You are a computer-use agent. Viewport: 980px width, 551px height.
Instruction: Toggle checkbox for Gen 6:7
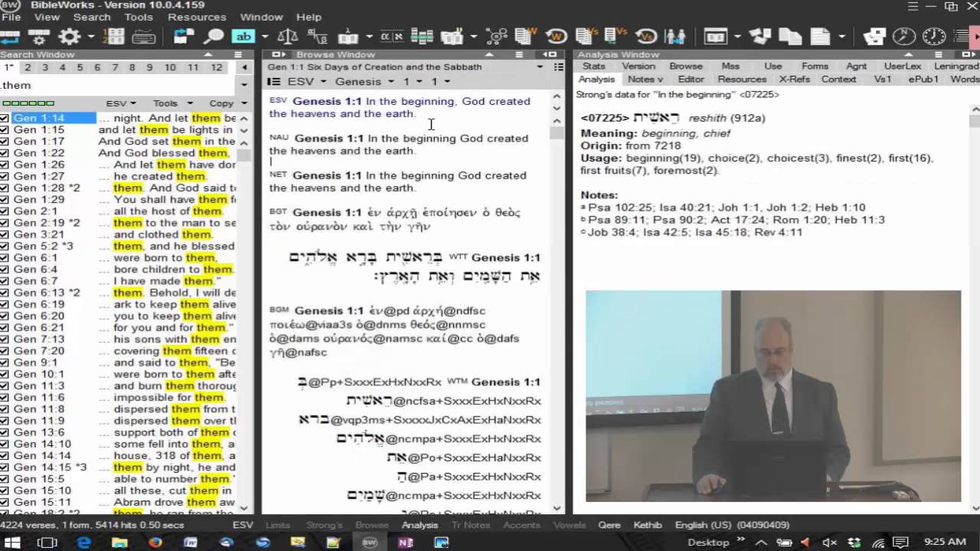tap(5, 281)
